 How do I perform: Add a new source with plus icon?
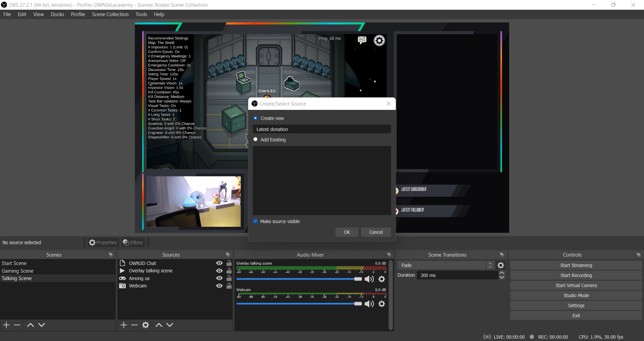point(124,325)
